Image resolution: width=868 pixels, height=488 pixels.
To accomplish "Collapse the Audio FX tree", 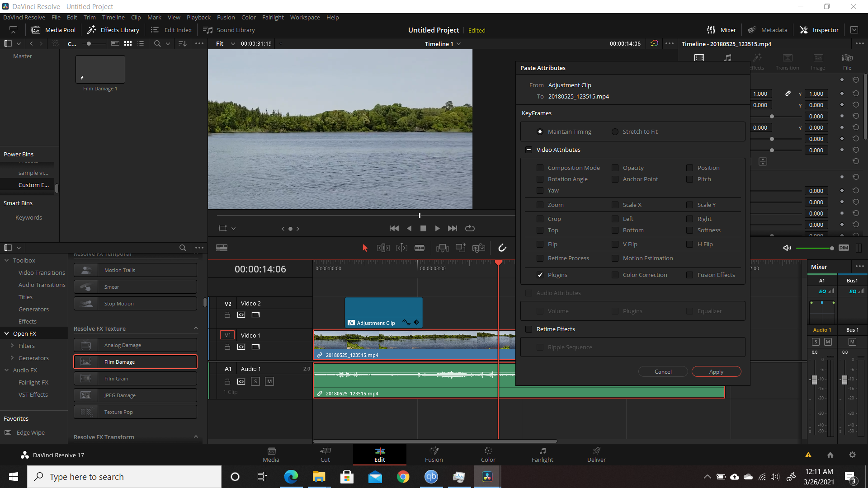I will pyautogui.click(x=7, y=371).
